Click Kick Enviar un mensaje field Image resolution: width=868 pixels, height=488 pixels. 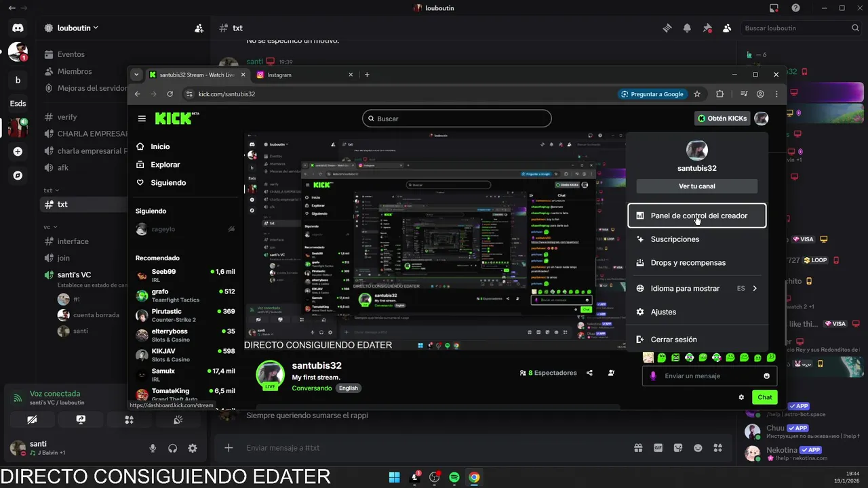(709, 376)
